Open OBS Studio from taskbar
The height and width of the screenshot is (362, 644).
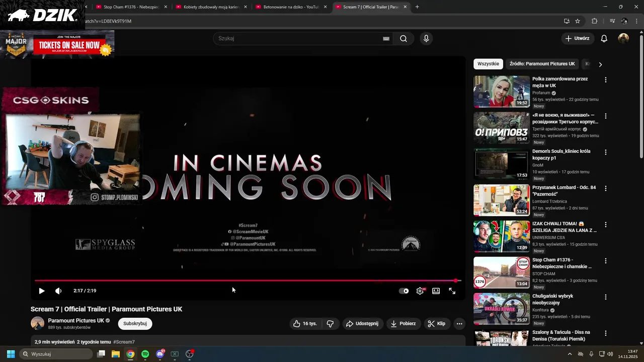190,354
